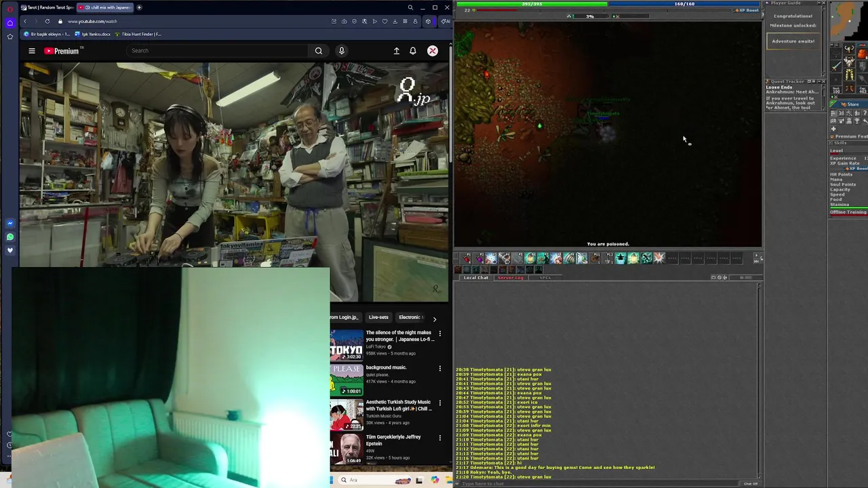Click the YouTube search magnifier button
Image resolution: width=868 pixels, height=488 pixels.
(x=319, y=51)
